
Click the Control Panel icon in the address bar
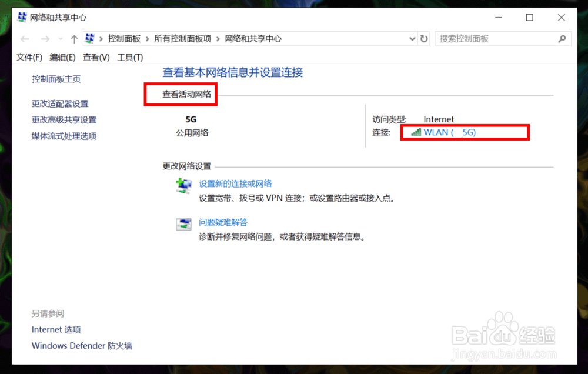(x=90, y=38)
